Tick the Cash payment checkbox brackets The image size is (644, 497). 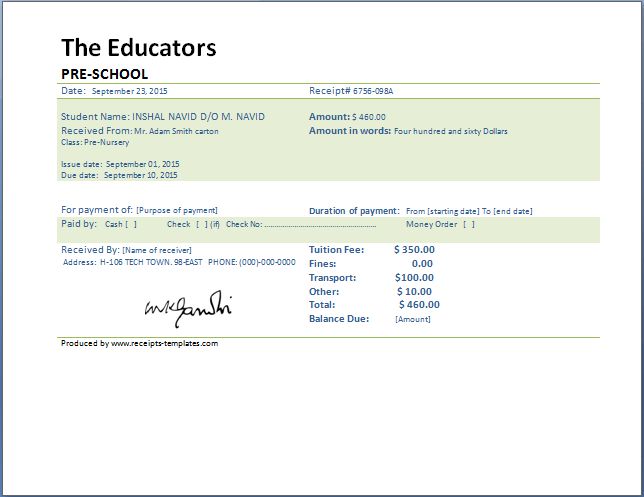(131, 224)
